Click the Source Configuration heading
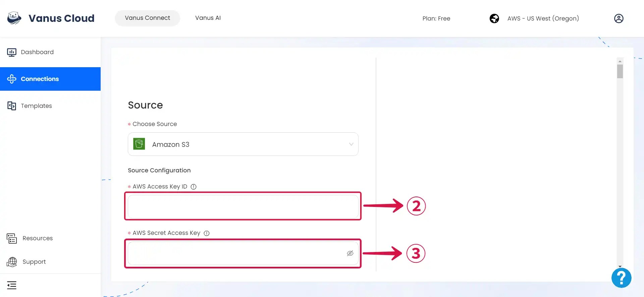Image resolution: width=644 pixels, height=297 pixels. (159, 170)
